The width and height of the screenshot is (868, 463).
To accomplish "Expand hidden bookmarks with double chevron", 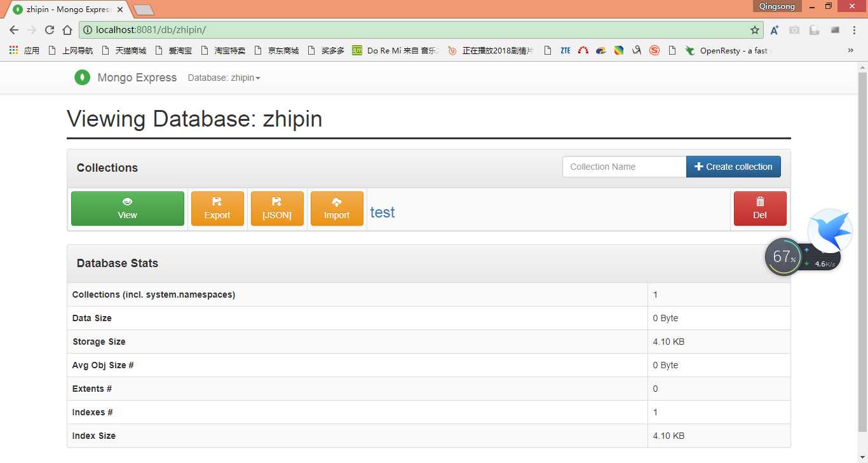I will click(851, 50).
